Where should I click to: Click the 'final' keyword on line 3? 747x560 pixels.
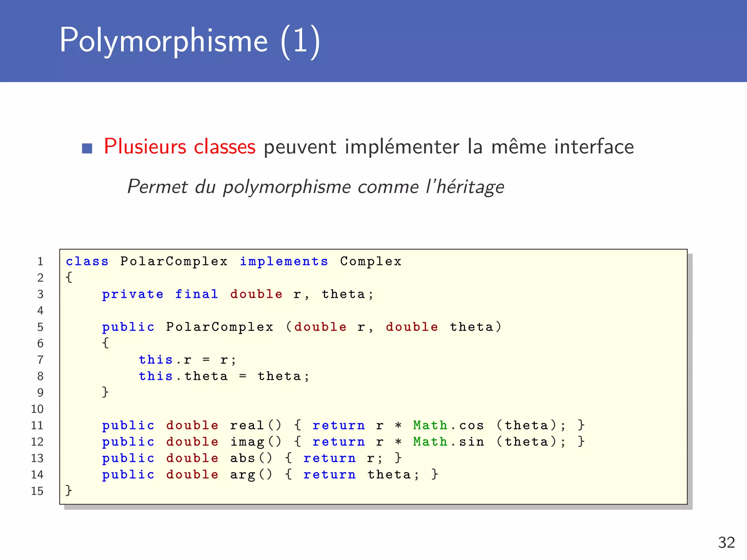point(197,294)
